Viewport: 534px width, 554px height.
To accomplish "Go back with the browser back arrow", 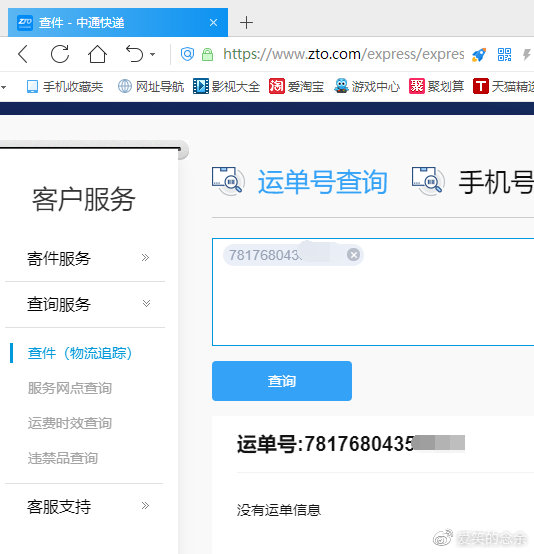I will (x=23, y=54).
